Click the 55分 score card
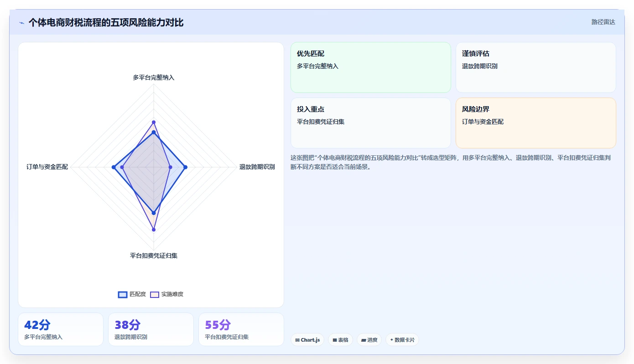The height and width of the screenshot is (364, 634). pyautogui.click(x=241, y=329)
